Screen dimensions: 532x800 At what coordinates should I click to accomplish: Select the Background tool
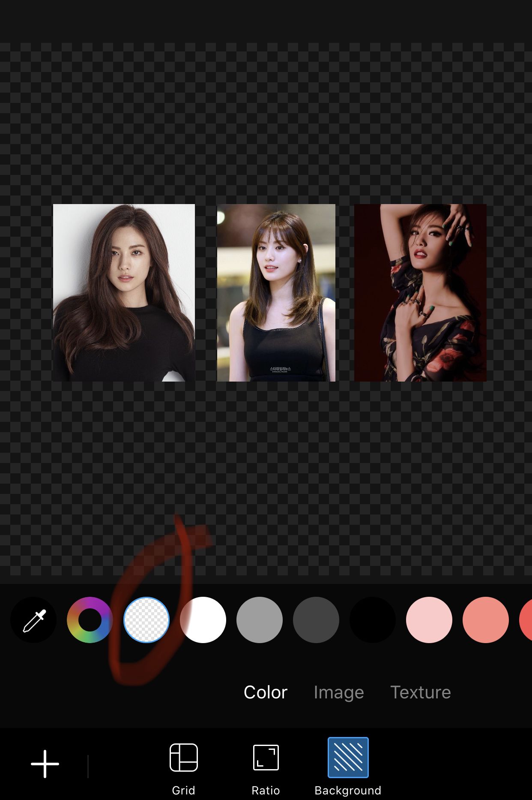(348, 767)
